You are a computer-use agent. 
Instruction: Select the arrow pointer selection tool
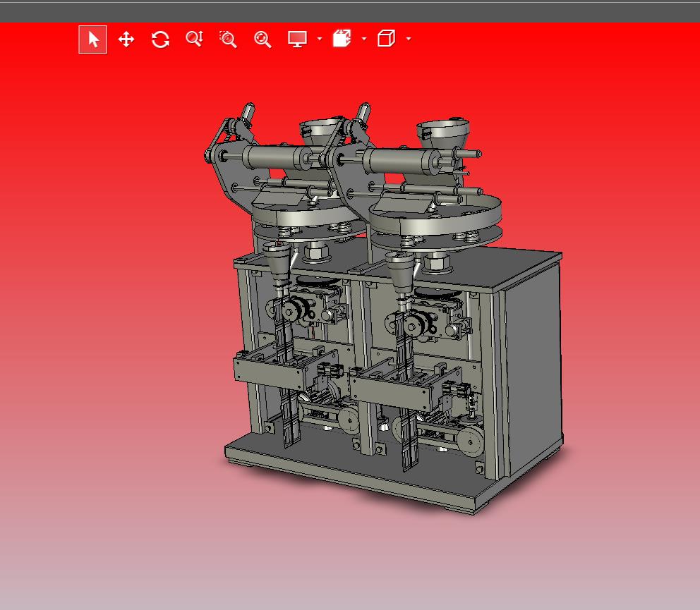pos(93,39)
